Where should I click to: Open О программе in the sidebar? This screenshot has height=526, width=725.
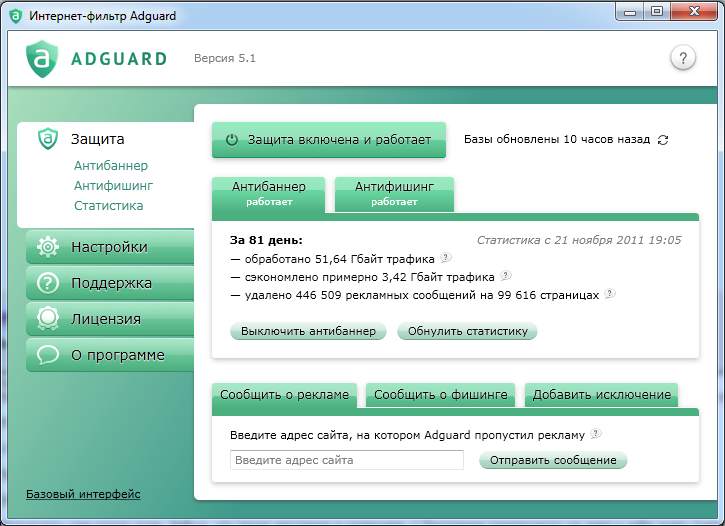click(x=110, y=355)
